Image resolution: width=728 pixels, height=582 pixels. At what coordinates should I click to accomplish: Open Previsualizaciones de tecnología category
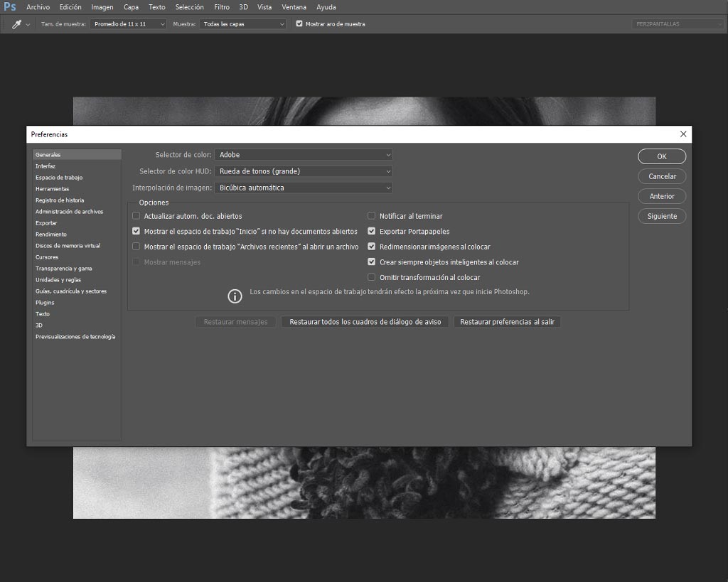pos(75,337)
